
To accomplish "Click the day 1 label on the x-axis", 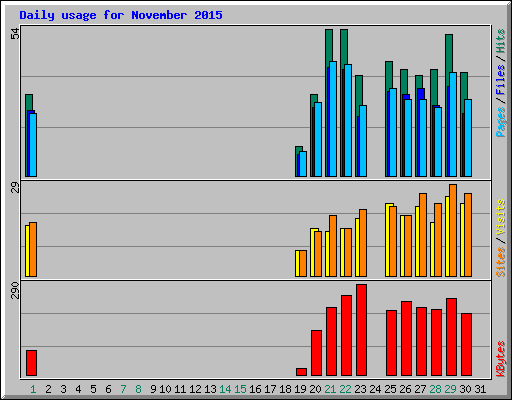I will coord(33,389).
